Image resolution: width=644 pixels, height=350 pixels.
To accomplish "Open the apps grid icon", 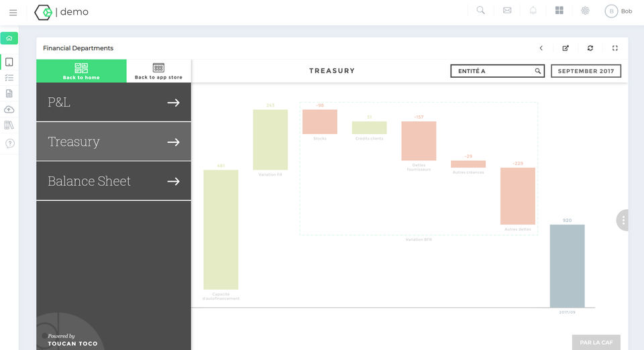I will tap(559, 11).
